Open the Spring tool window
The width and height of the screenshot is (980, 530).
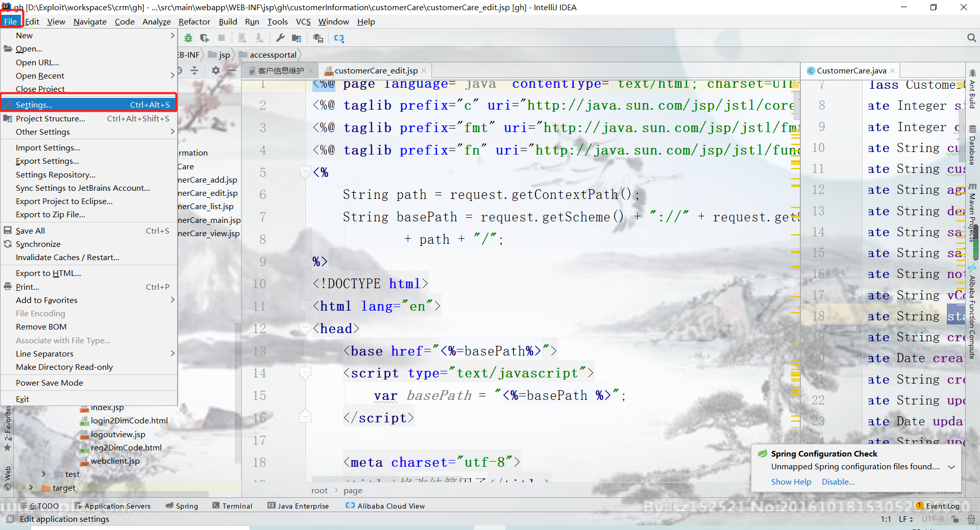[x=182, y=506]
